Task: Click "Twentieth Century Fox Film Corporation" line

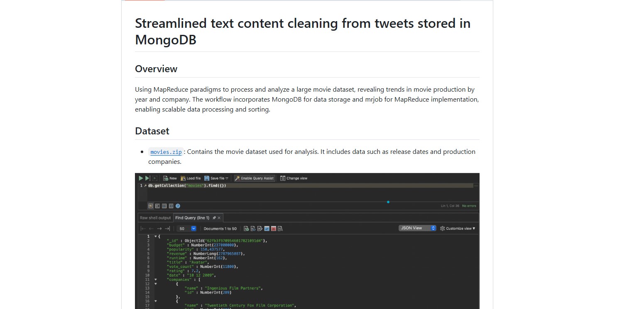Action: (241, 306)
